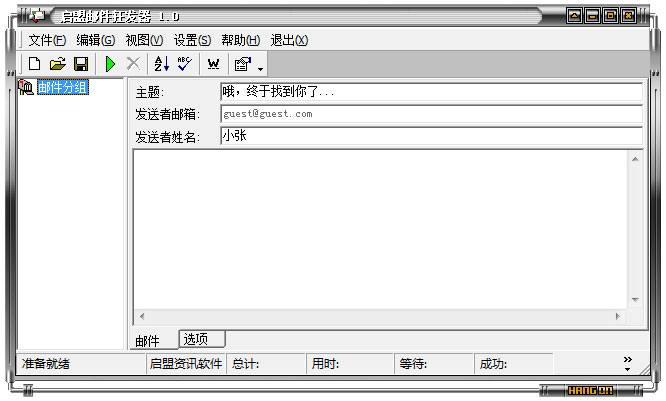
Task: Open the 设置(S) menu
Action: click(192, 40)
